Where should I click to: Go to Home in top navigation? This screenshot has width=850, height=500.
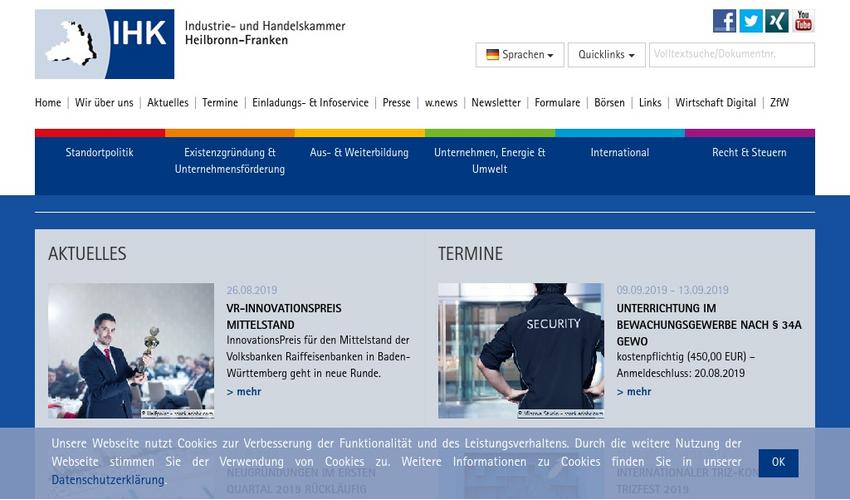coord(48,102)
